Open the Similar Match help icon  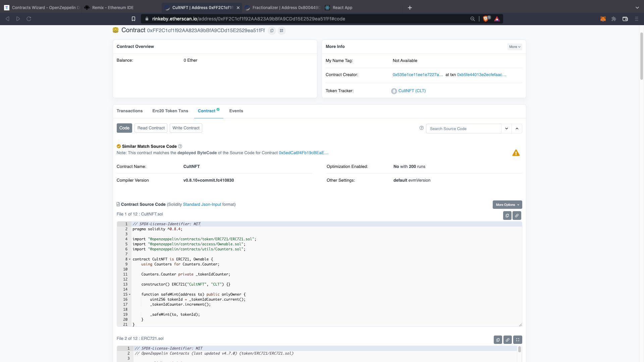(x=180, y=146)
